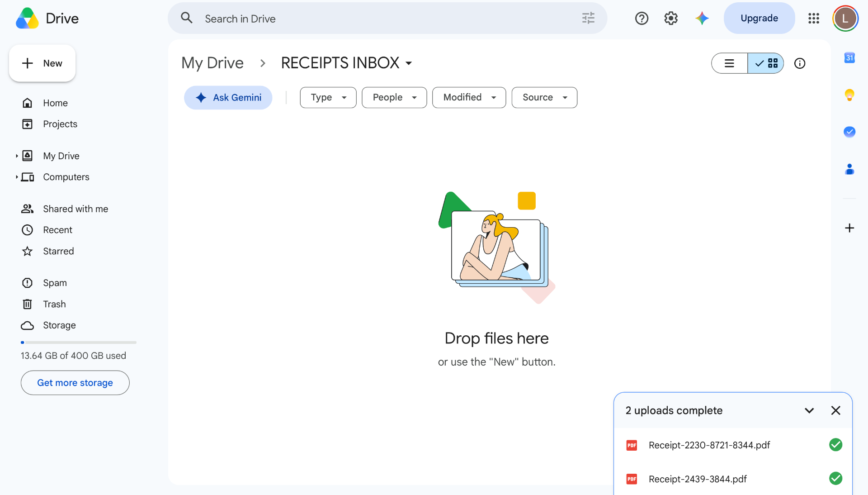Collapse the uploads complete panel
The width and height of the screenshot is (868, 495).
(x=809, y=410)
